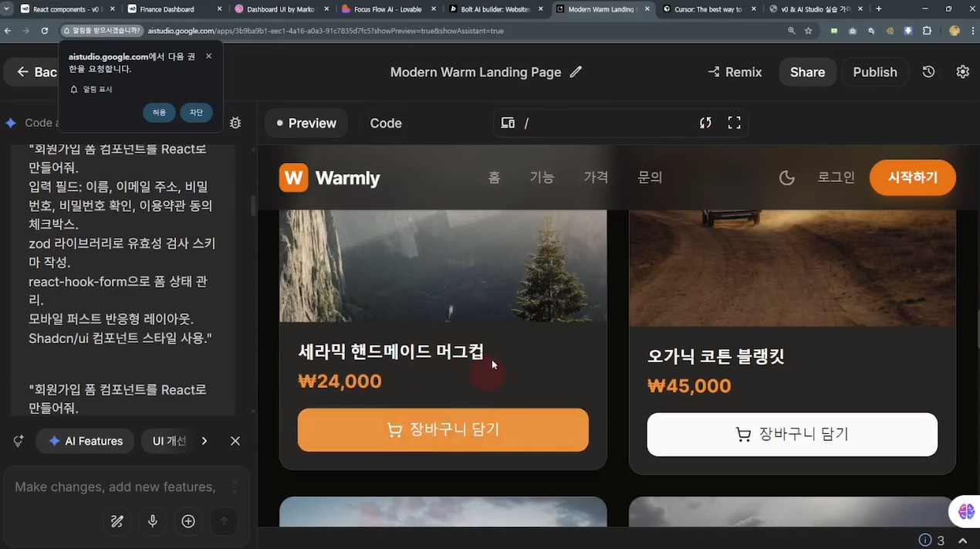
Task: Show more suggestion chips with the chevron
Action: (204, 441)
